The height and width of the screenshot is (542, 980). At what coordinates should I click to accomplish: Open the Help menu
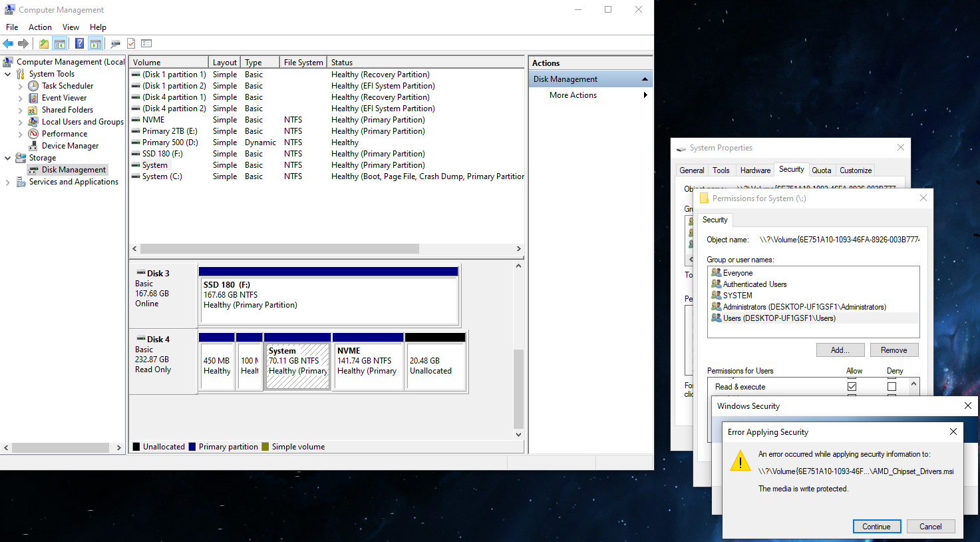click(x=98, y=27)
